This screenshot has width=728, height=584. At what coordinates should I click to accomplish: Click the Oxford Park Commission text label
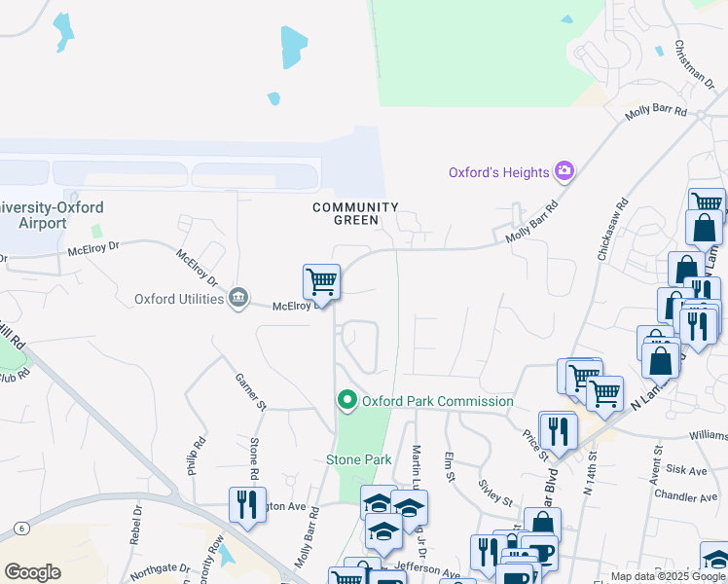coord(437,401)
